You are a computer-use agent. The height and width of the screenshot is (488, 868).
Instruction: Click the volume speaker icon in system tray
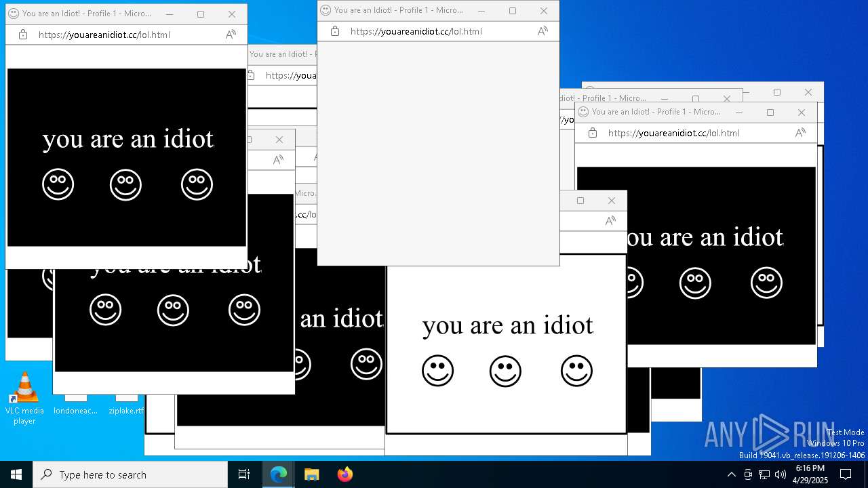tap(781, 474)
